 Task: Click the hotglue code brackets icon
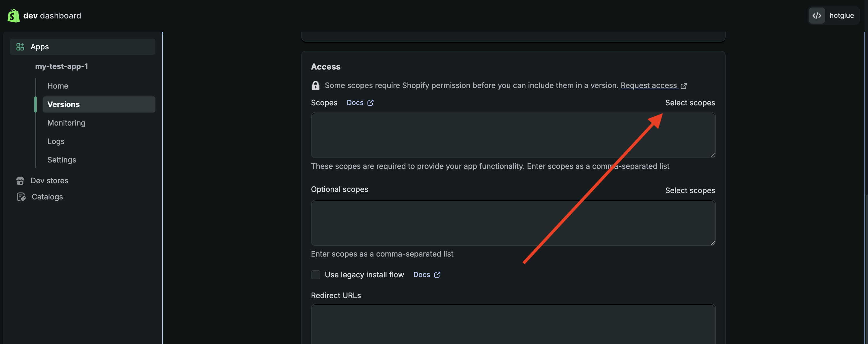[x=817, y=16]
